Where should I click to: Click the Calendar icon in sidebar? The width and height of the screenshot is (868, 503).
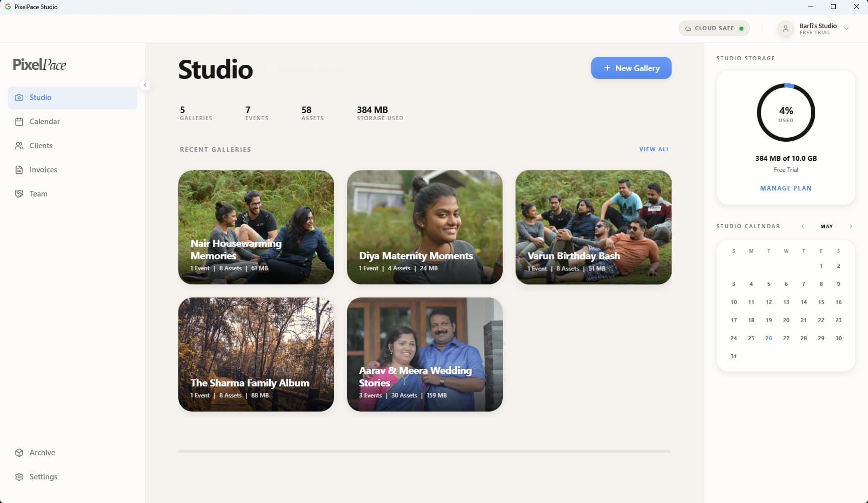tap(19, 122)
